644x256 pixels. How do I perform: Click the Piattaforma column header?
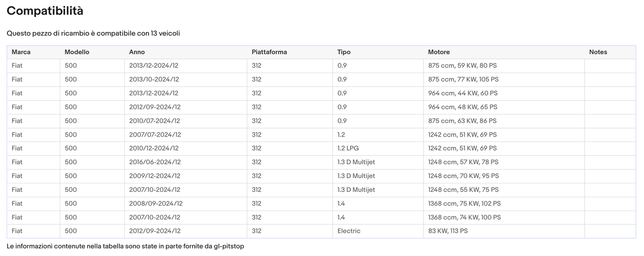point(269,52)
